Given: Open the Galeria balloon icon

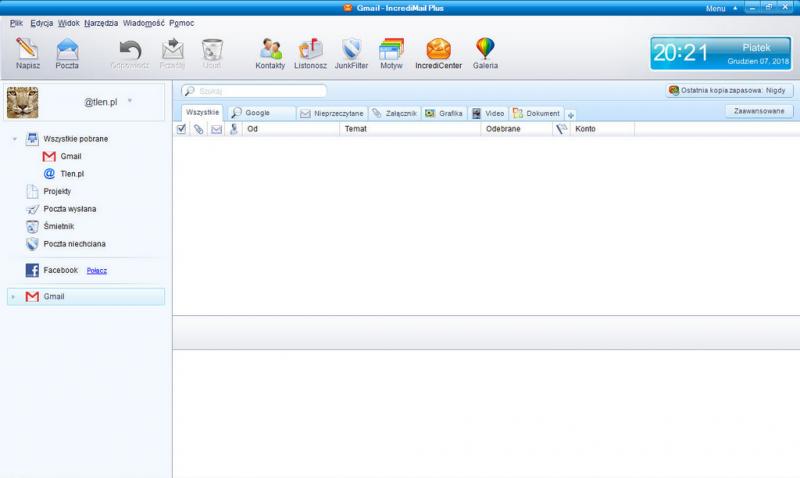Looking at the screenshot, I should click(485, 50).
